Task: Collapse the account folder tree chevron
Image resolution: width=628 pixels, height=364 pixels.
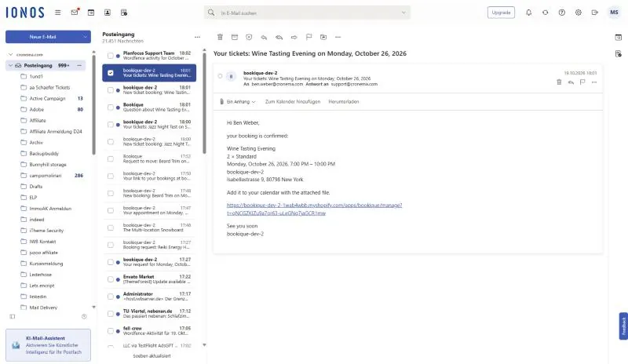Action: 11,54
